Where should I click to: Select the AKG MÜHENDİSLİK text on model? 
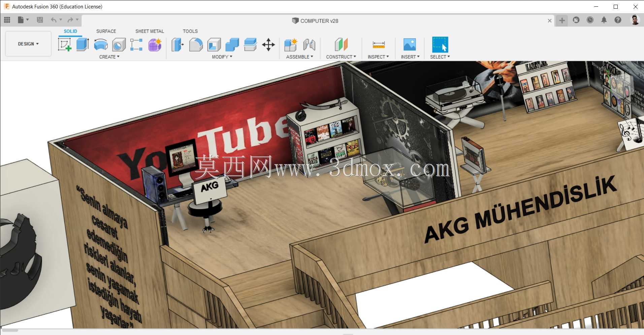point(520,209)
